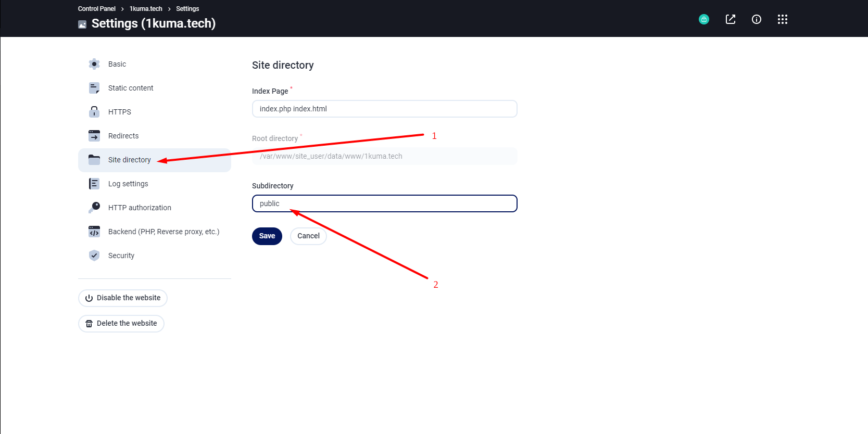Open the Security shield icon
868x434 pixels.
(94, 256)
